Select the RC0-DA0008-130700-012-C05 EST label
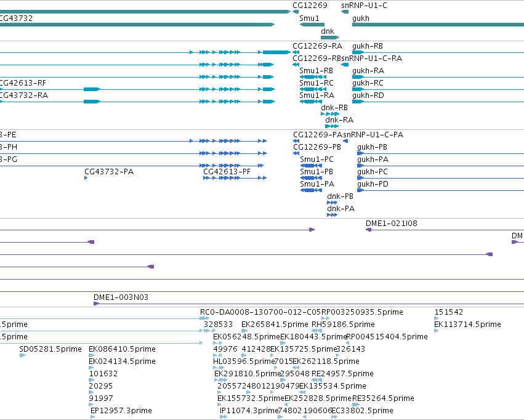The image size is (524, 420). point(260,312)
